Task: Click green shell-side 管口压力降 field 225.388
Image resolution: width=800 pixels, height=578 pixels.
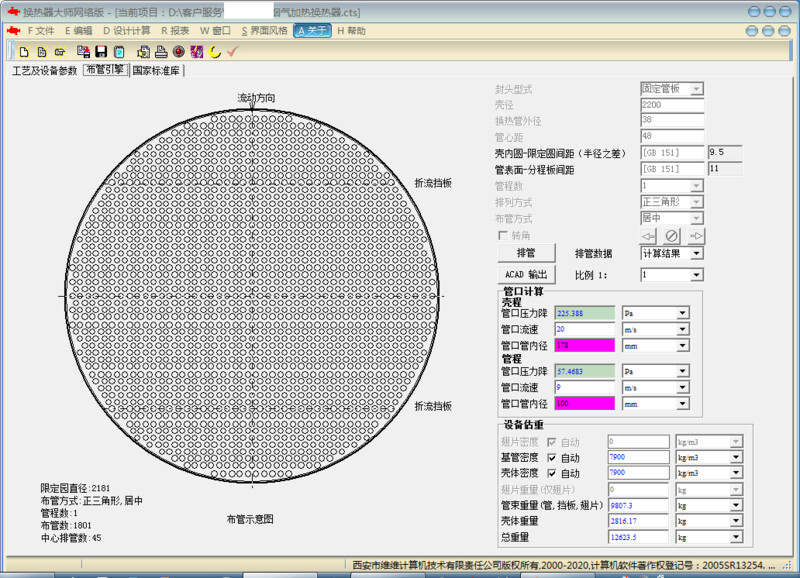Action: point(585,313)
